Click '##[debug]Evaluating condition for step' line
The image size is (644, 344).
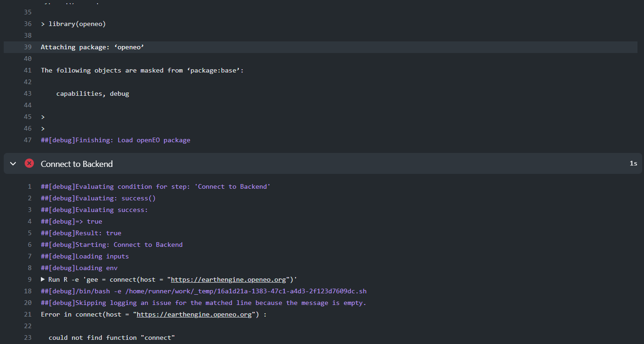tap(156, 186)
